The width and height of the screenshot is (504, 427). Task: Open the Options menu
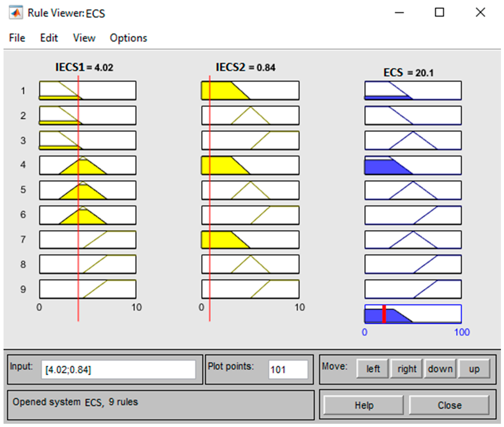point(128,38)
